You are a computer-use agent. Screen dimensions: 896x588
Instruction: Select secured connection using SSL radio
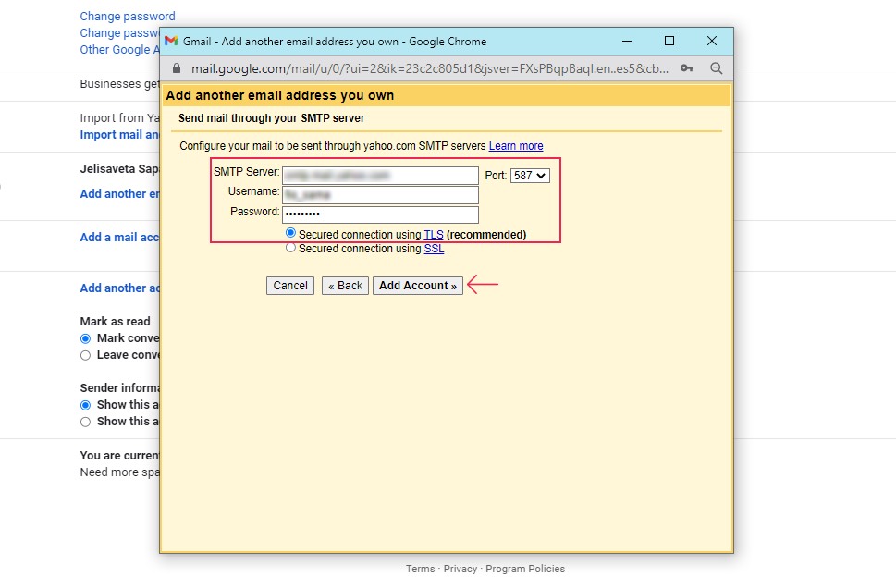(x=291, y=248)
